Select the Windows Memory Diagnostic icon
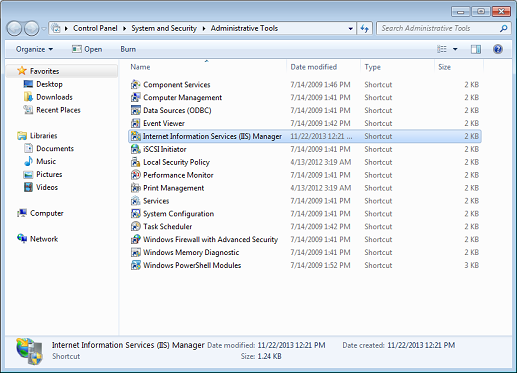 coord(135,252)
